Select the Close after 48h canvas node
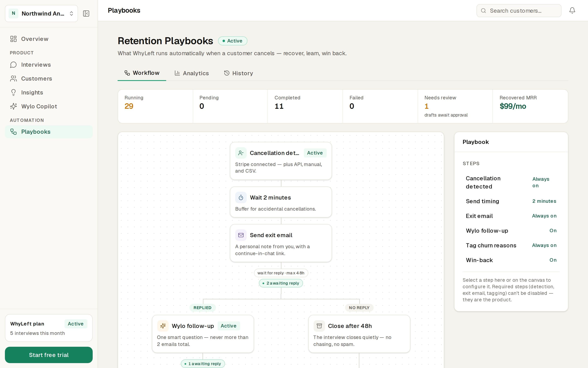The image size is (588, 368). click(359, 334)
